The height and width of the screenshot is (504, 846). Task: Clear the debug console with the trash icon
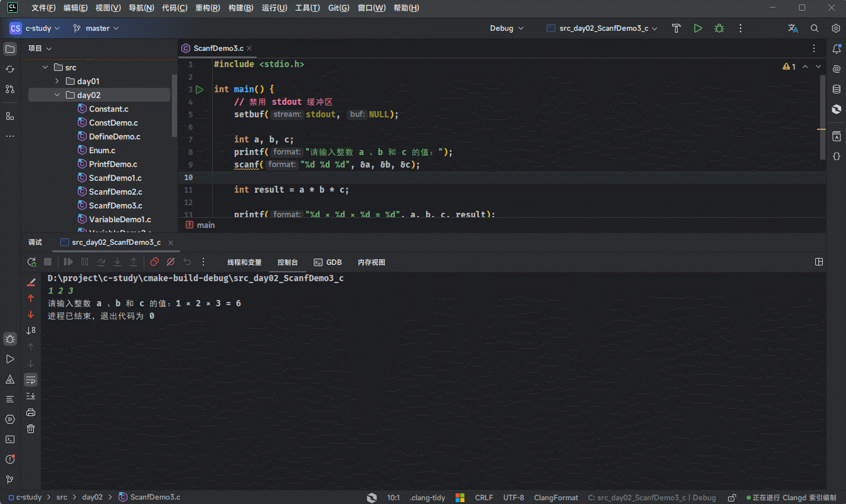click(29, 429)
